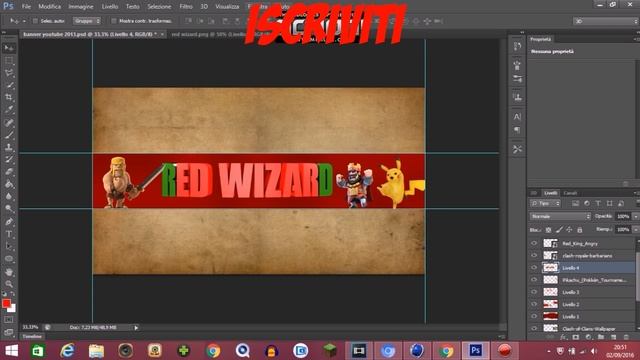Open the Riemp. fill slider arrow

coord(635,230)
